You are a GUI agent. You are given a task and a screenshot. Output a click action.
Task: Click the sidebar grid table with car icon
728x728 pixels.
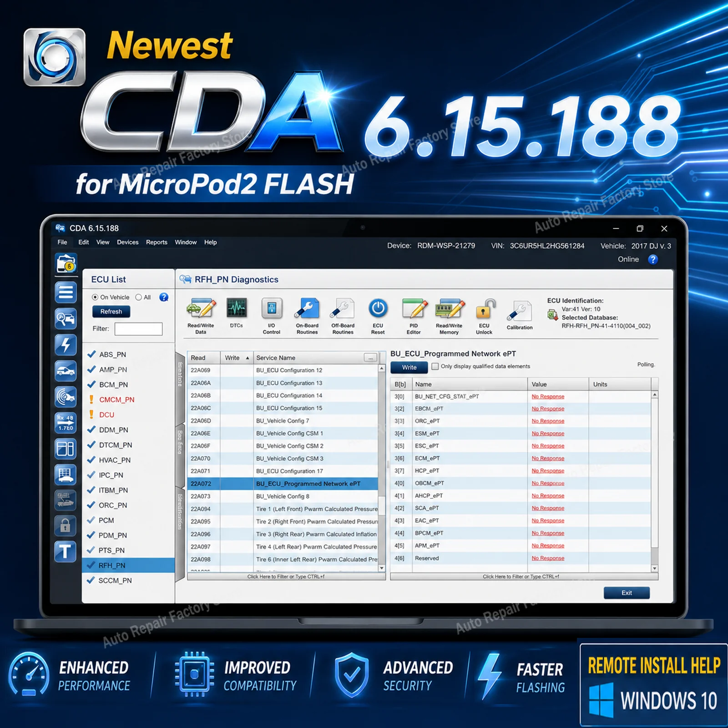click(x=66, y=475)
